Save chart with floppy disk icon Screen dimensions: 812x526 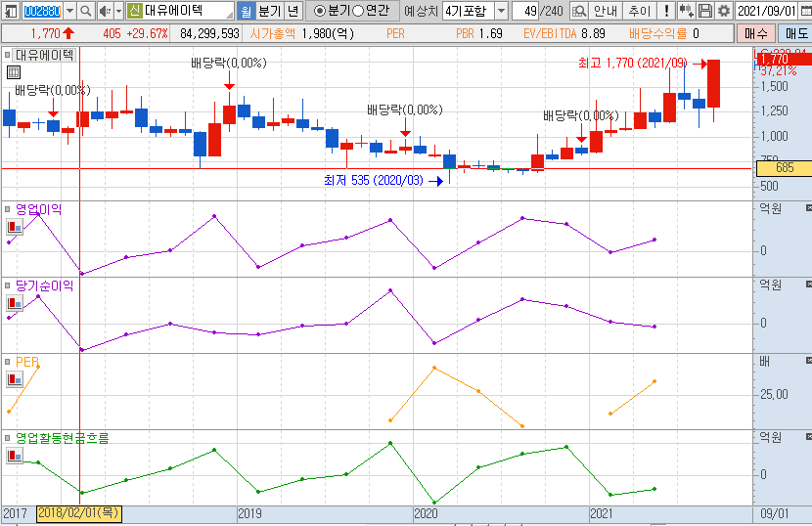point(704,11)
